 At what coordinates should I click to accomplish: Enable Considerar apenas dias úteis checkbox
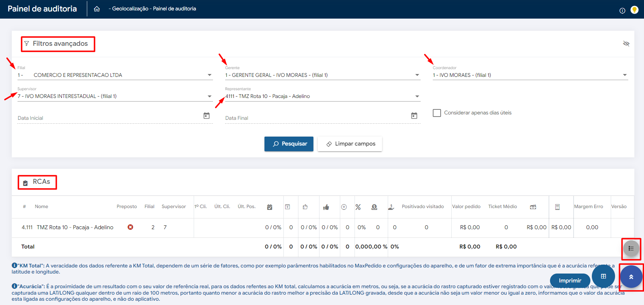(x=437, y=113)
